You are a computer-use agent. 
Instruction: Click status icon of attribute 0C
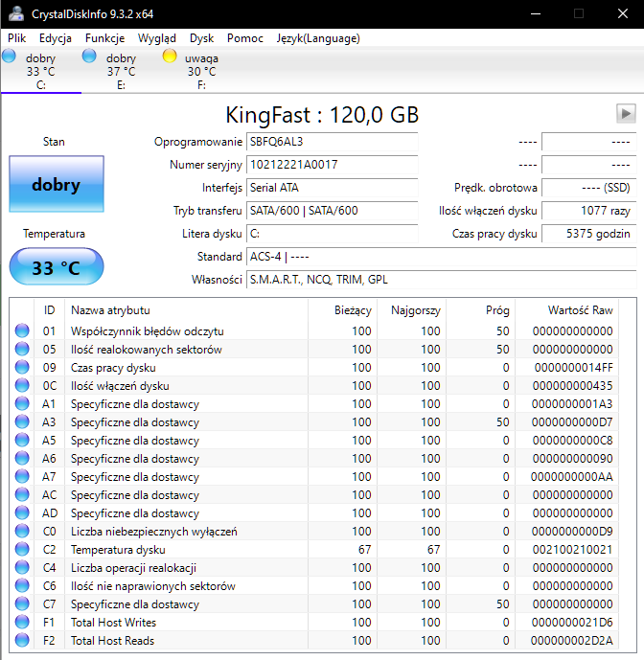(22, 386)
